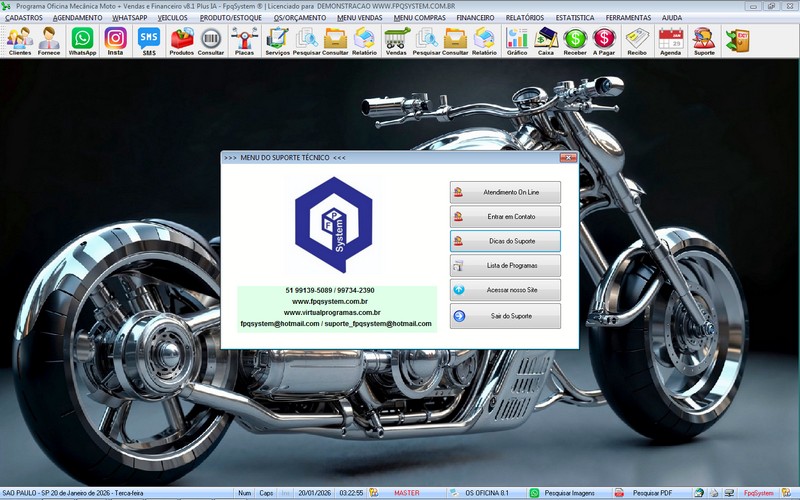Click the Entrar em Contato button
The width and height of the screenshot is (800, 500).
tap(505, 217)
